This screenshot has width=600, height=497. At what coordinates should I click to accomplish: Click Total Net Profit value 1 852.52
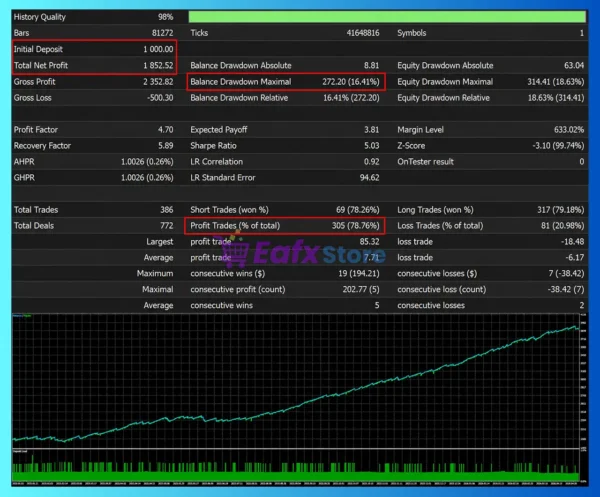pos(158,65)
